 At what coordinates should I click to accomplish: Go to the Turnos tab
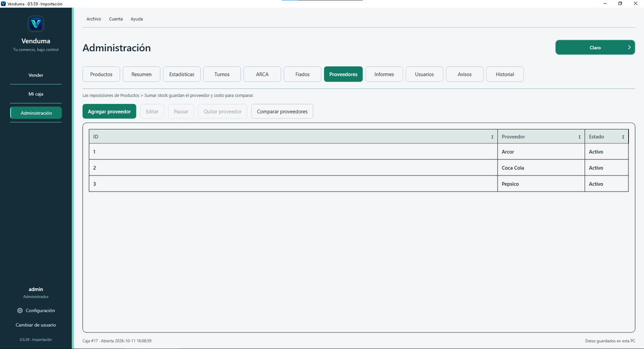tap(222, 74)
